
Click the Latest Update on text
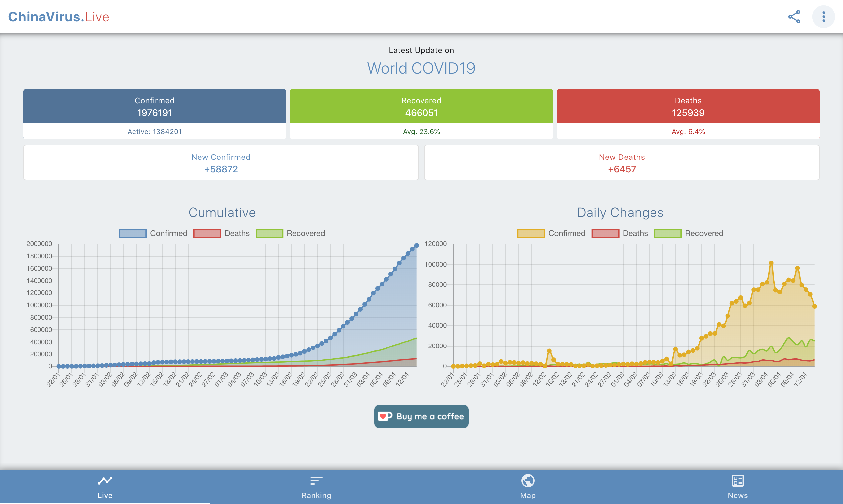pyautogui.click(x=421, y=50)
